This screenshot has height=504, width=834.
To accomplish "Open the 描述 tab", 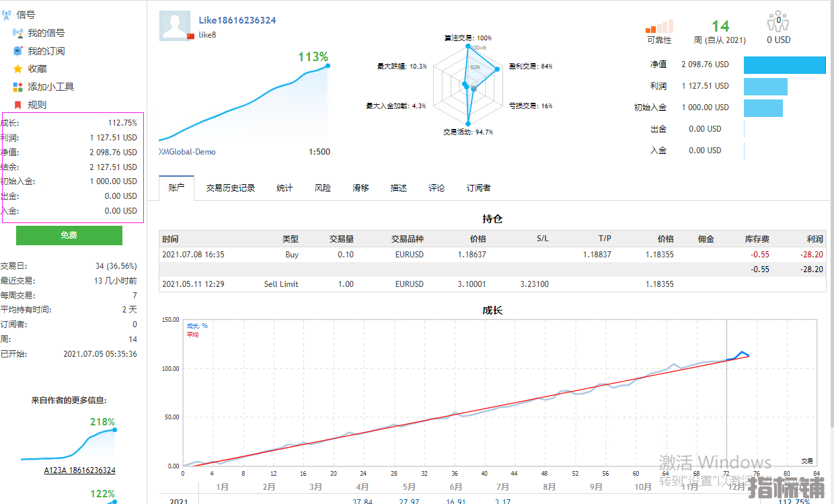I will click(399, 188).
